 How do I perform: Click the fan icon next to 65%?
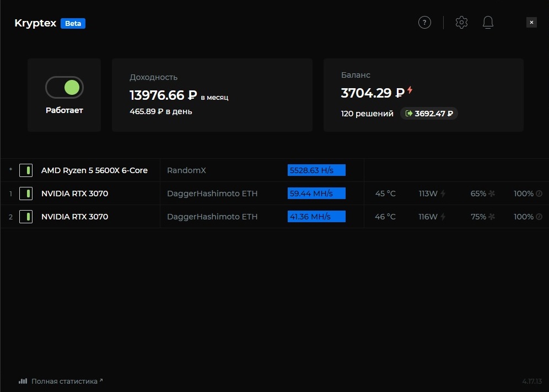point(492,194)
